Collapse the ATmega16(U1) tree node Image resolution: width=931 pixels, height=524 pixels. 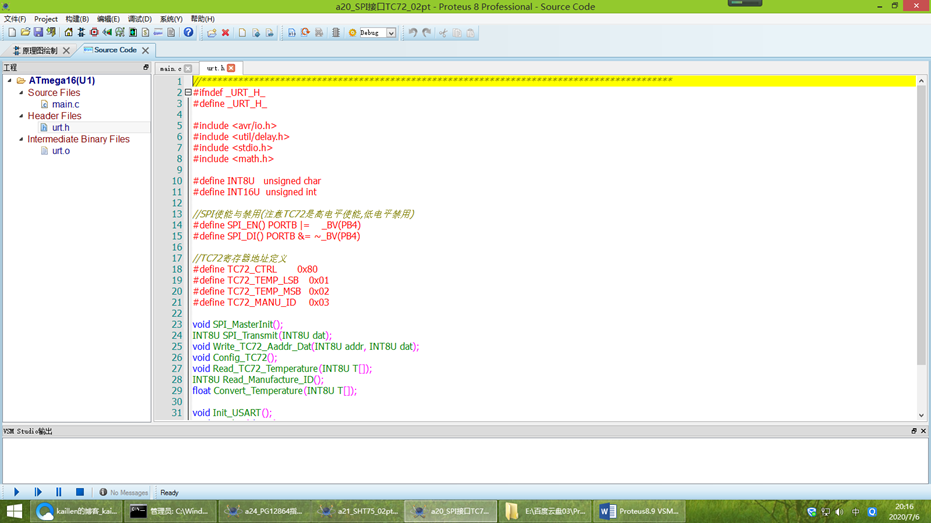pyautogui.click(x=10, y=80)
